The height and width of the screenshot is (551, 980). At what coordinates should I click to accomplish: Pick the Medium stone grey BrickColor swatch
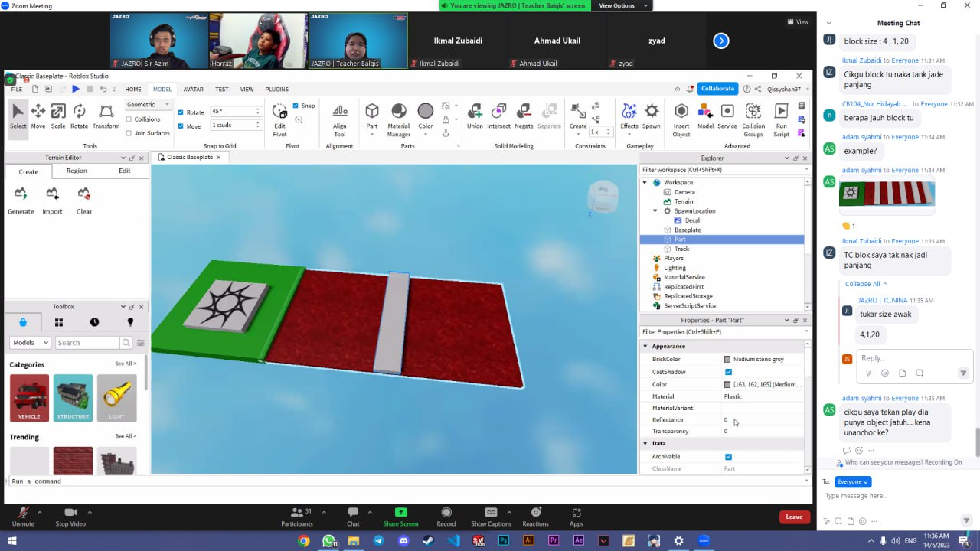[727, 358]
